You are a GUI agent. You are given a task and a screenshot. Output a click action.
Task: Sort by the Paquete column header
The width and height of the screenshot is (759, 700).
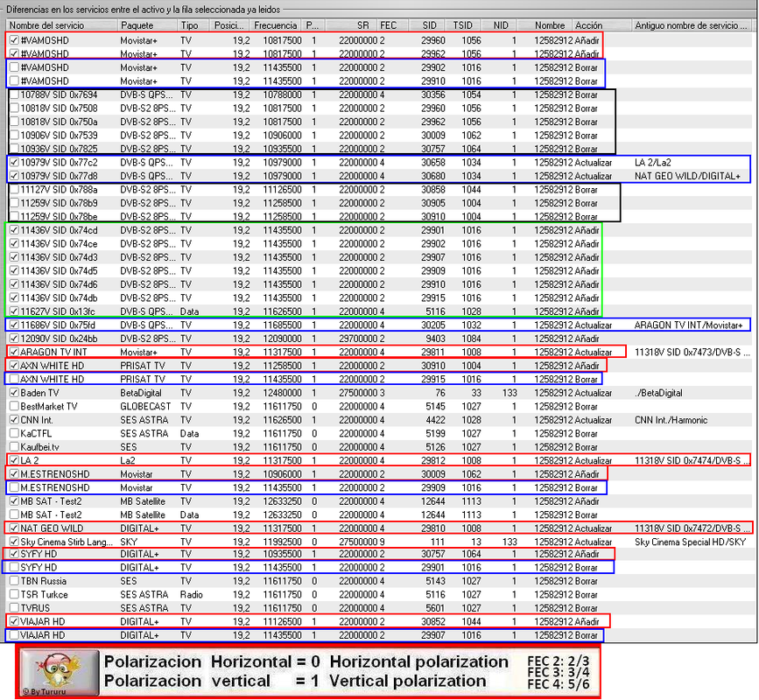(x=148, y=25)
